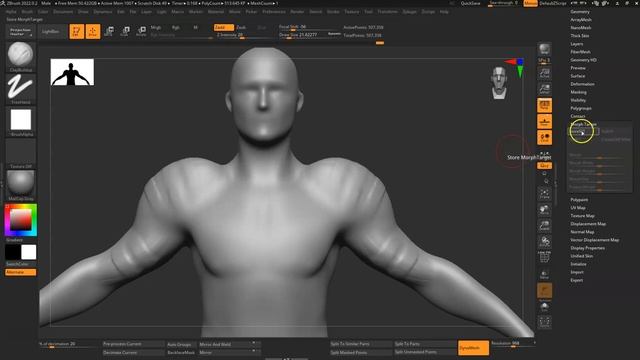Open the Brush menu
The height and width of the screenshot is (360, 640).
(x=27, y=12)
